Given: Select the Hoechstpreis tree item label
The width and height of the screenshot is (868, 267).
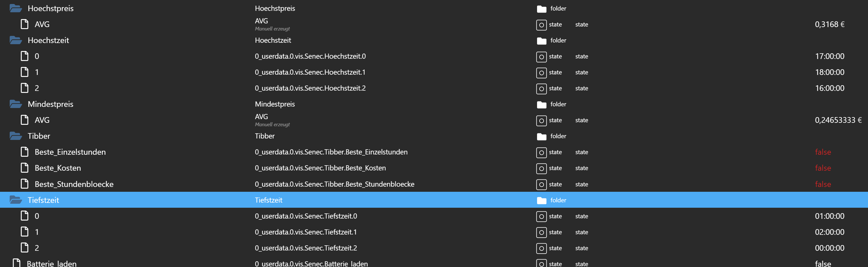Looking at the screenshot, I should (x=50, y=9).
